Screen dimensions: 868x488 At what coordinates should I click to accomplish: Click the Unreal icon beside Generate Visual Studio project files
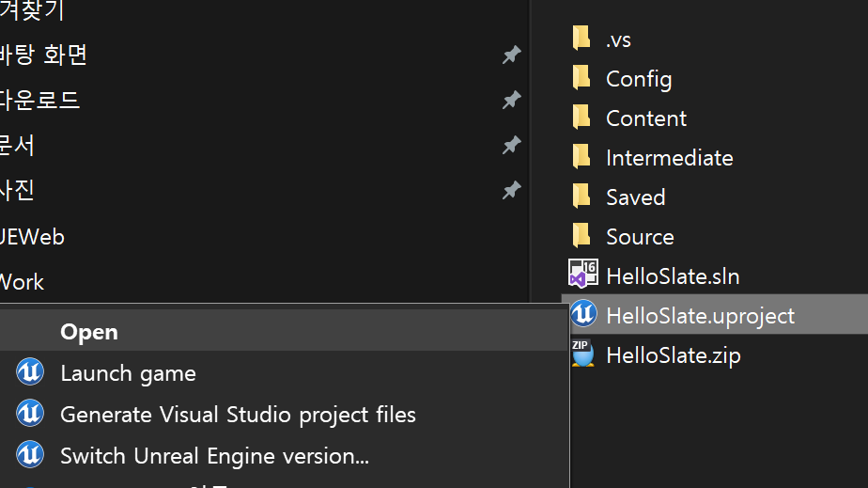click(x=30, y=413)
